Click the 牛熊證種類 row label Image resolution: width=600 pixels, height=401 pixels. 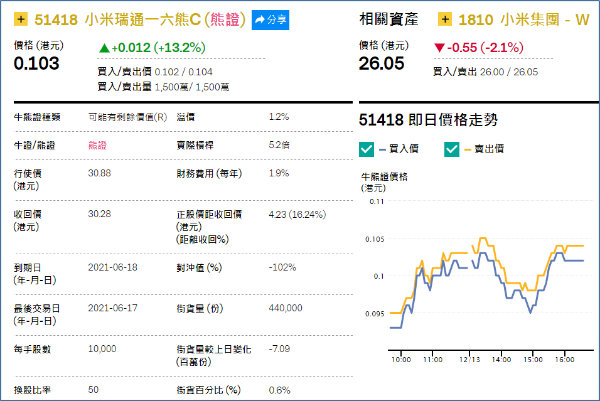(37, 117)
